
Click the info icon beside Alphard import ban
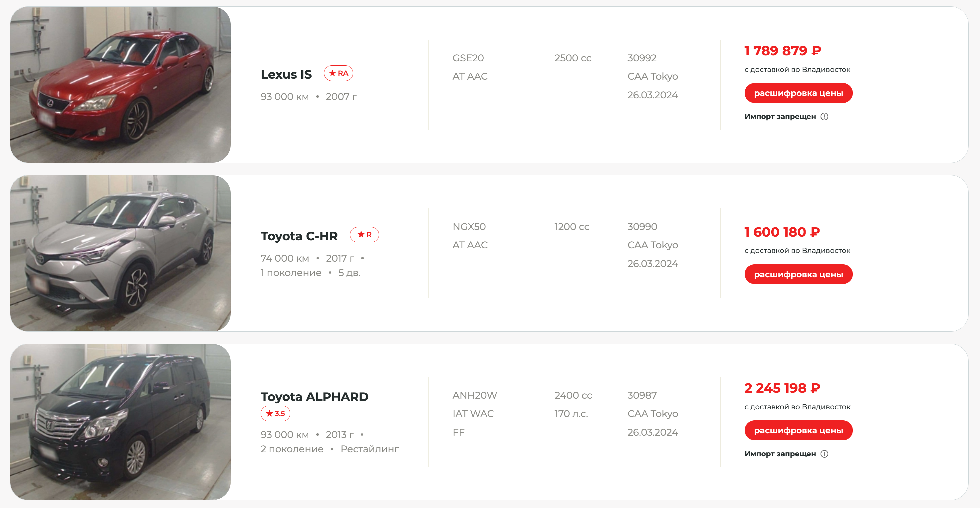tap(824, 454)
